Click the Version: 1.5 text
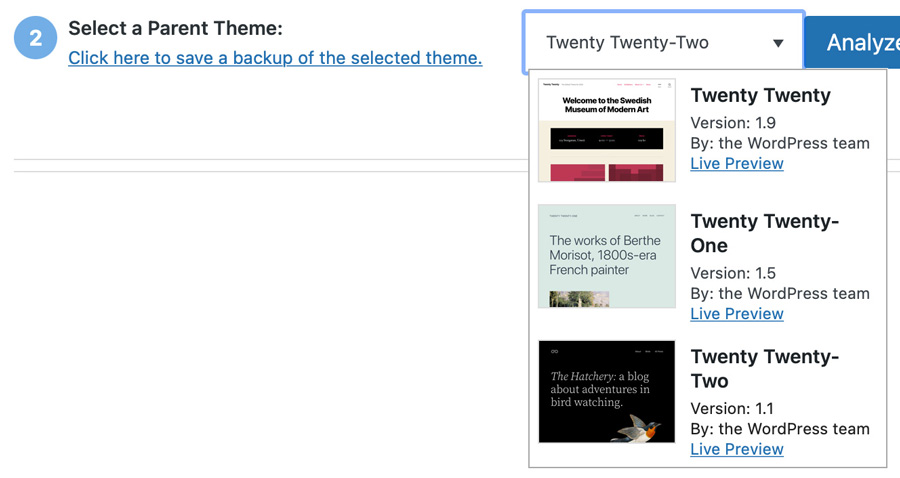Screen dimensions: 900x478 [733, 273]
